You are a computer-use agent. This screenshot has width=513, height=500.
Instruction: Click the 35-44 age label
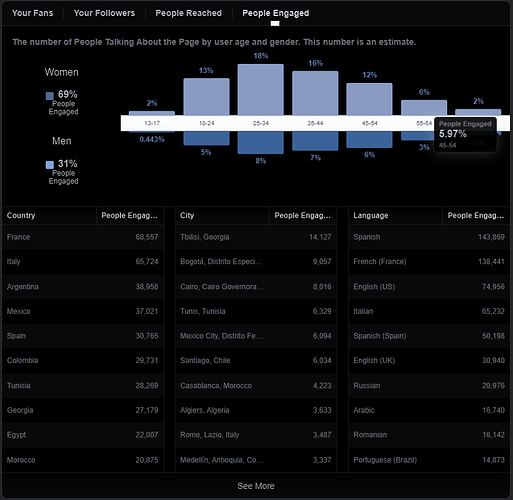tap(315, 123)
